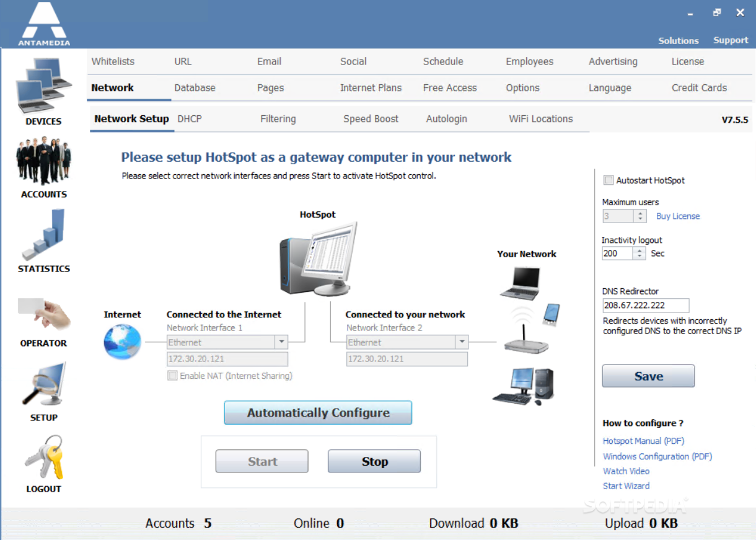The image size is (756, 540).
Task: Click the desktop PC icon in Your Network
Action: 524,387
